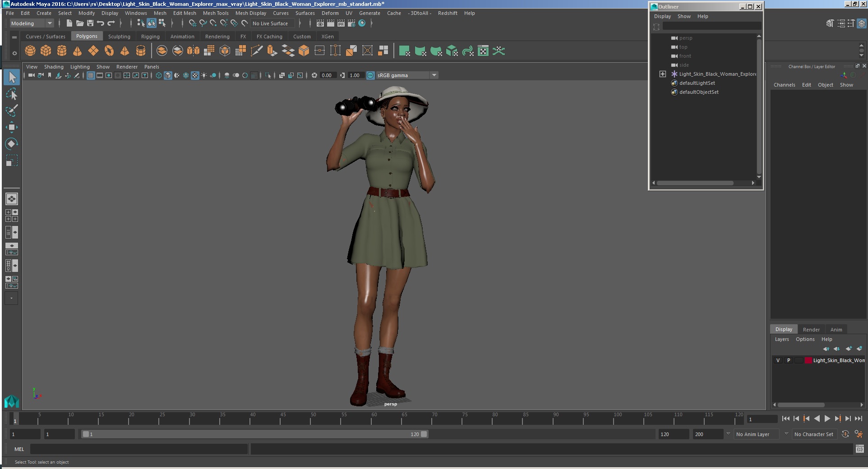Switch to the Rigging shelf tab
The height and width of the screenshot is (469, 868).
coord(150,37)
